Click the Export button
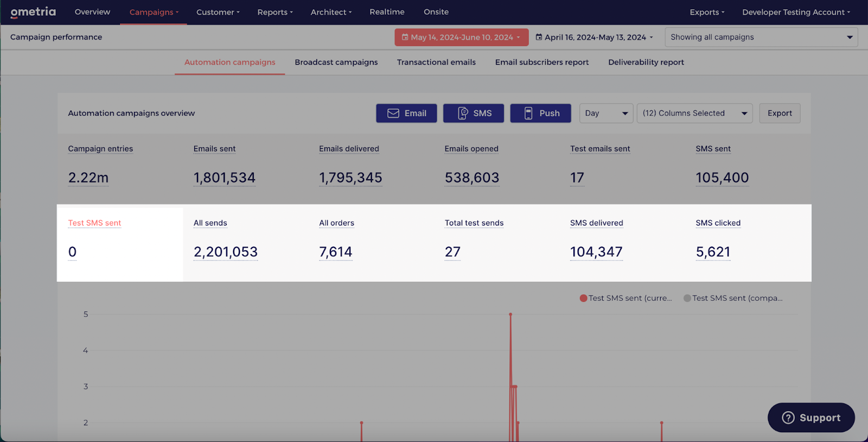 point(780,113)
